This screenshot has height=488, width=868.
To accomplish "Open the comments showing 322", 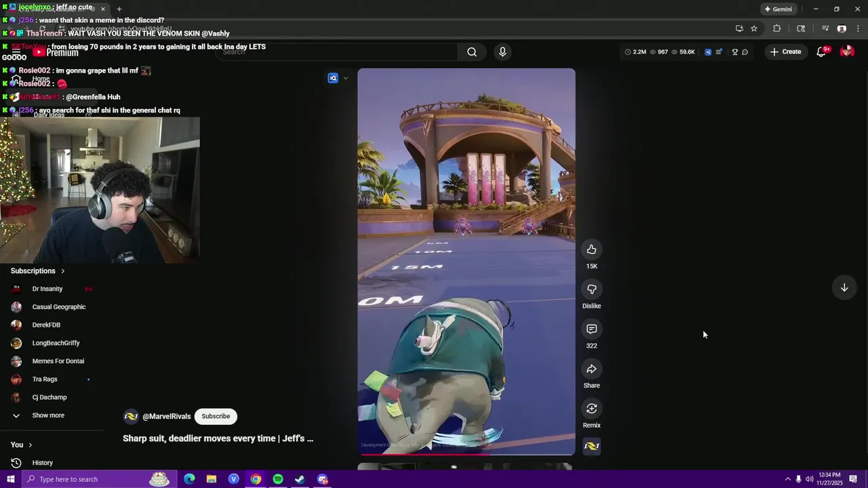I will pos(591,329).
